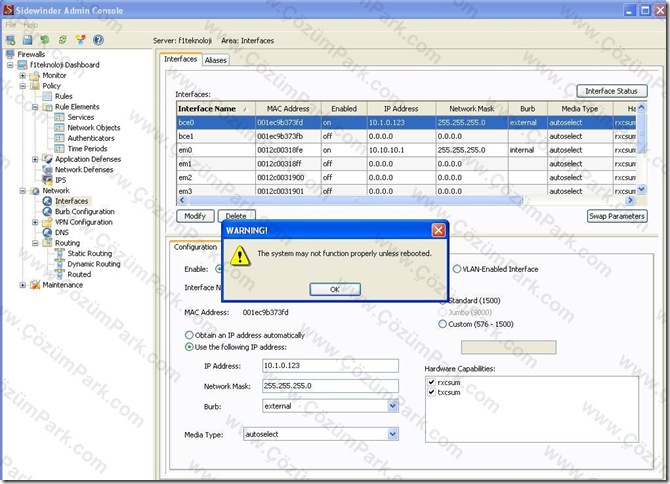Click the table vertical scrollbar down arrow

point(641,189)
